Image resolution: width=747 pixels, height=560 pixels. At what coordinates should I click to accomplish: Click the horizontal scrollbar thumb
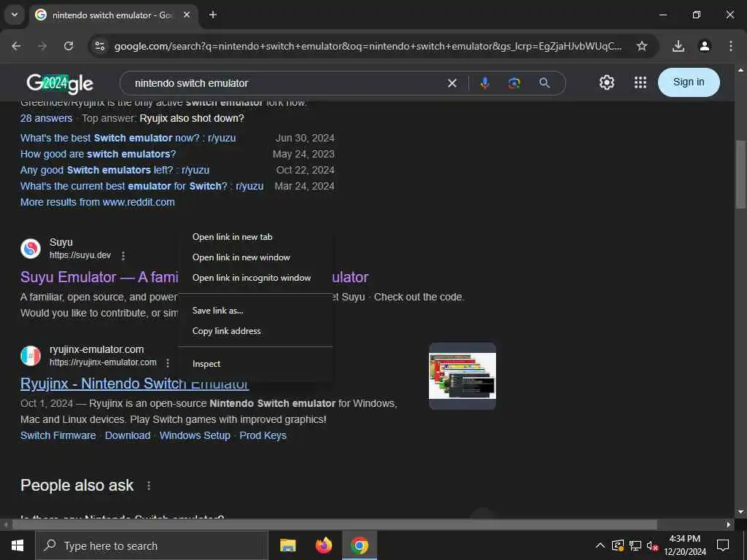[334, 525]
